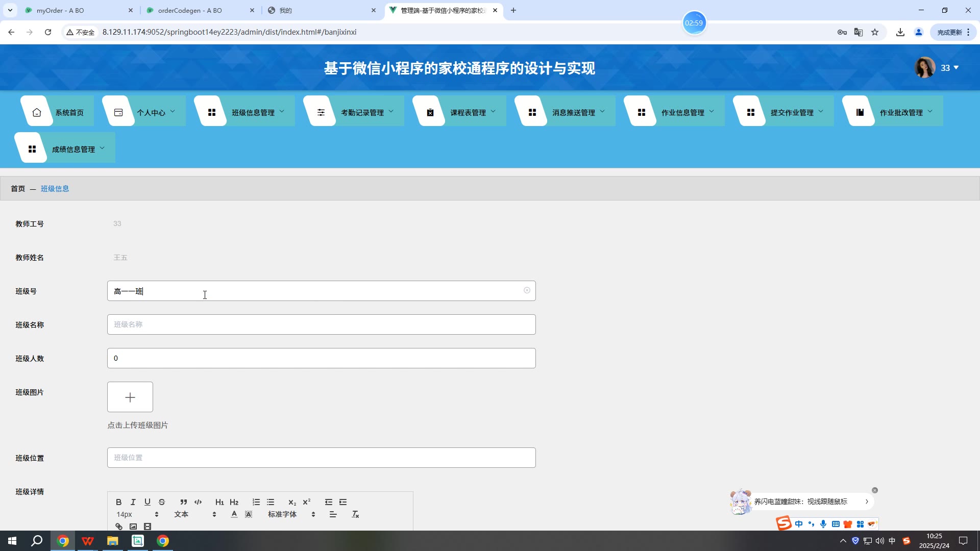
Task: Apply subscript formatting
Action: [x=292, y=502]
